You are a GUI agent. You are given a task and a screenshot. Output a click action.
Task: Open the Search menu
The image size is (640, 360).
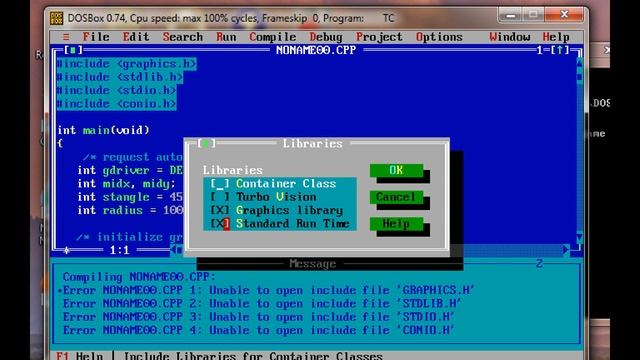[x=182, y=37]
